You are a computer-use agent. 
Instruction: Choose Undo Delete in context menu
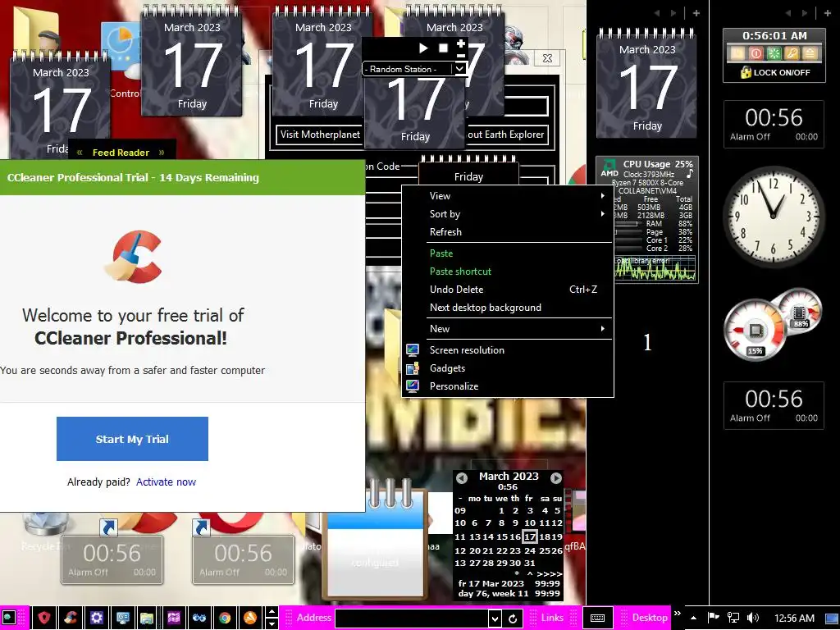pyautogui.click(x=507, y=290)
